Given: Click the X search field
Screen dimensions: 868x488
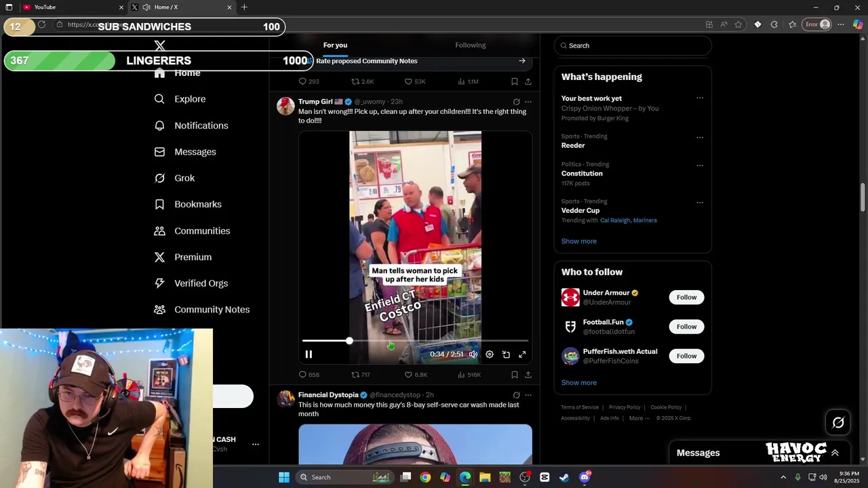Looking at the screenshot, I should (x=633, y=45).
